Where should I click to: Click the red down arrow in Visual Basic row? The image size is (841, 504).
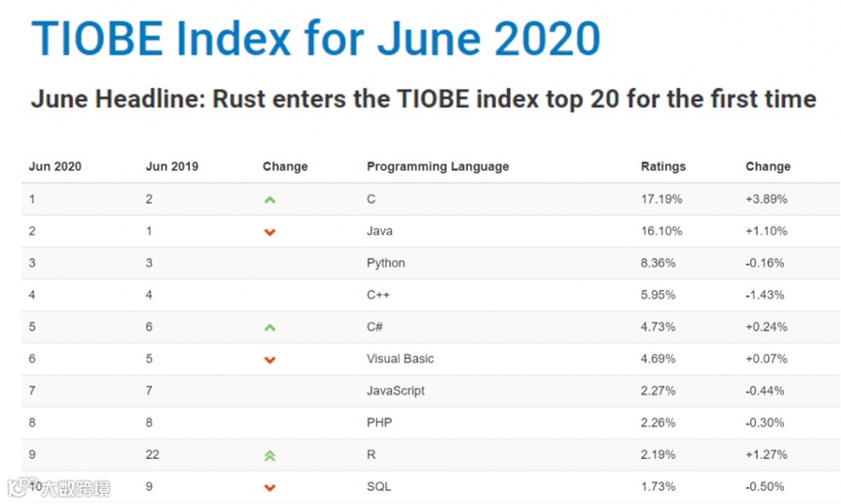coord(269,360)
